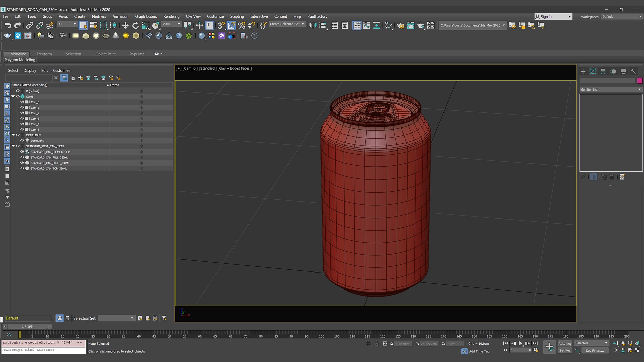
Task: Switch to the Freeform ribbon tab
Action: (44, 54)
